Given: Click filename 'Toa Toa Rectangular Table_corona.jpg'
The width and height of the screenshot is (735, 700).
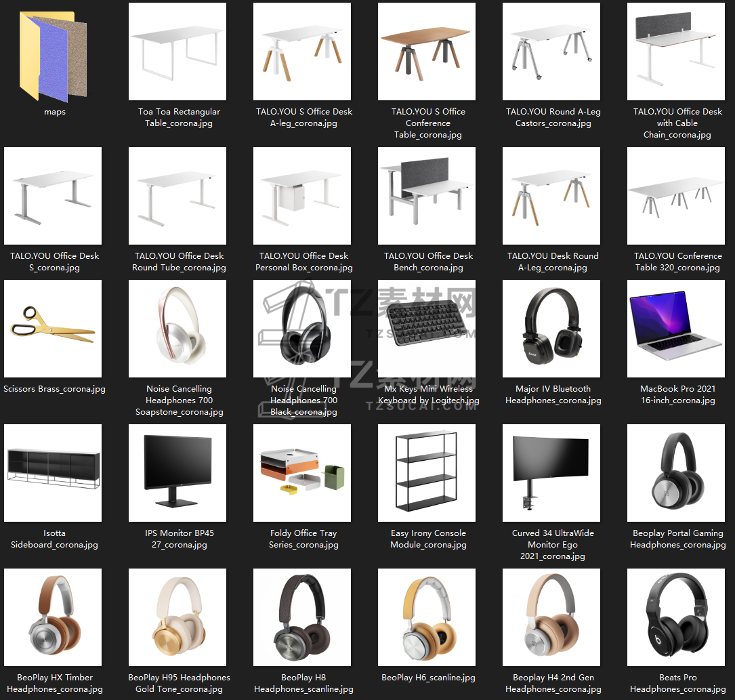Looking at the screenshot, I should [x=179, y=117].
